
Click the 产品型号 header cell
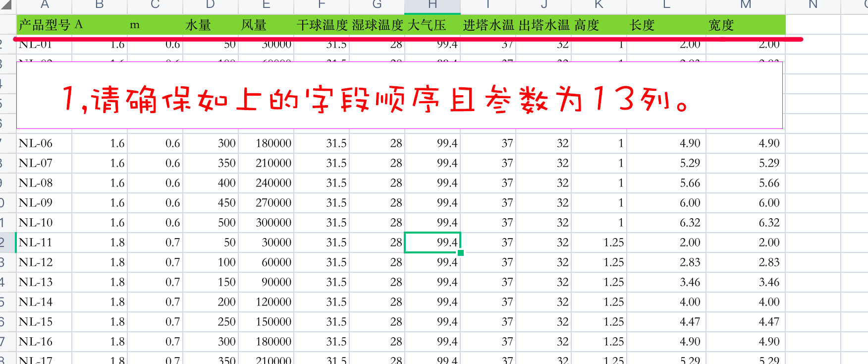44,25
